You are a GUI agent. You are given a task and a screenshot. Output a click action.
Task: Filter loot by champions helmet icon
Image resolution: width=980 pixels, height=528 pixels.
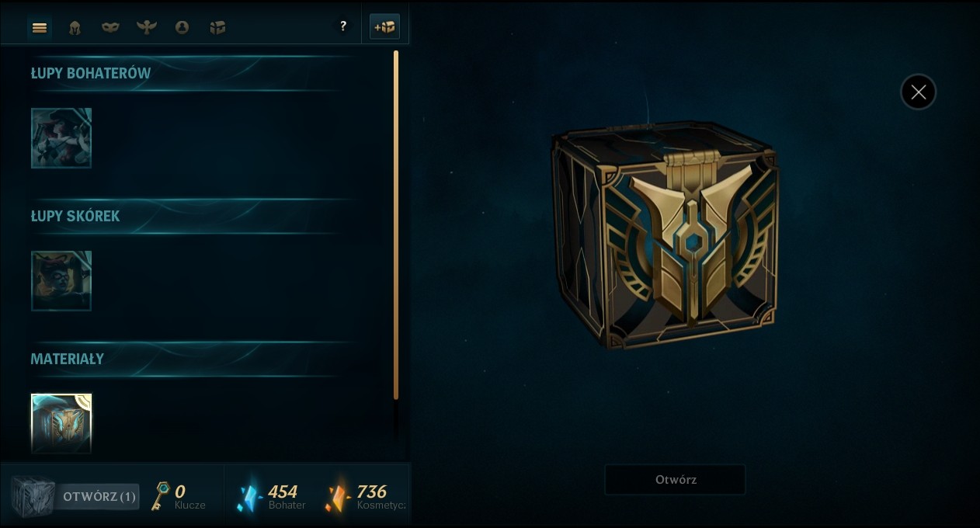click(75, 28)
